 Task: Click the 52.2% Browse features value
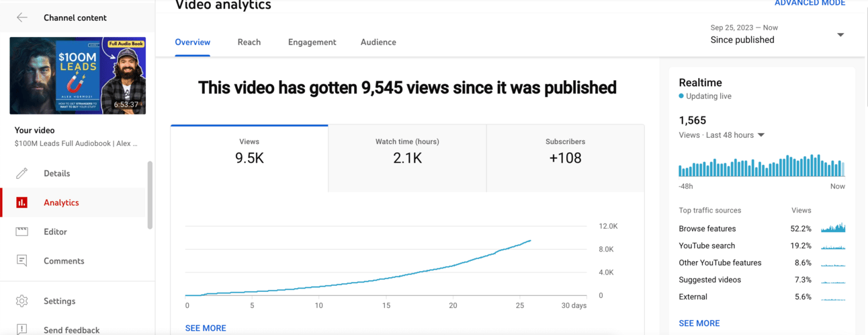click(801, 229)
